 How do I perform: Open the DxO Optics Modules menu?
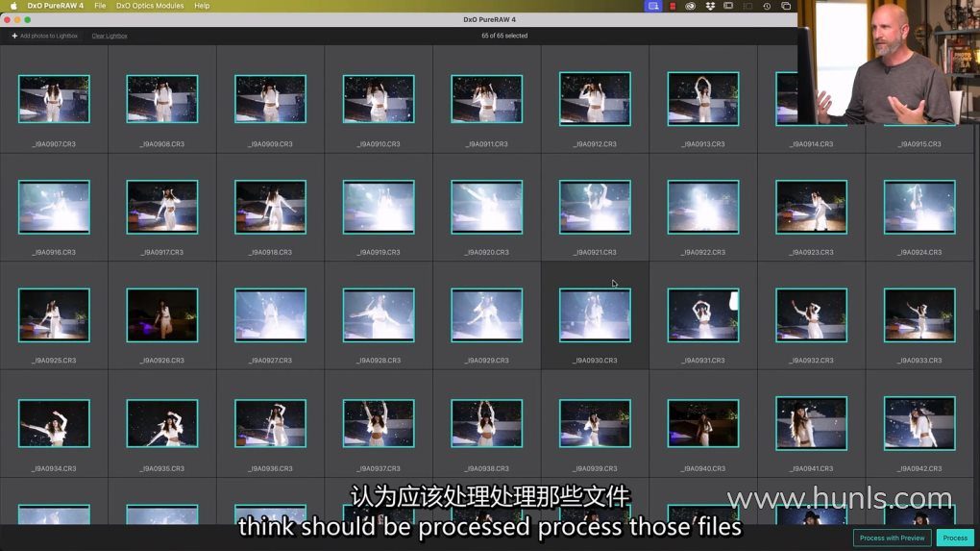tap(150, 6)
